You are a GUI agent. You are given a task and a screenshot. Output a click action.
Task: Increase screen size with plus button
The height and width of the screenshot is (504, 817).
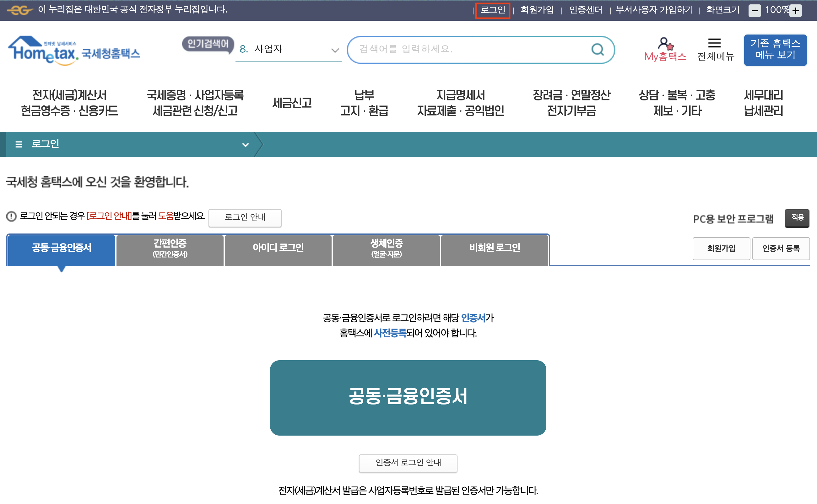[x=796, y=11]
